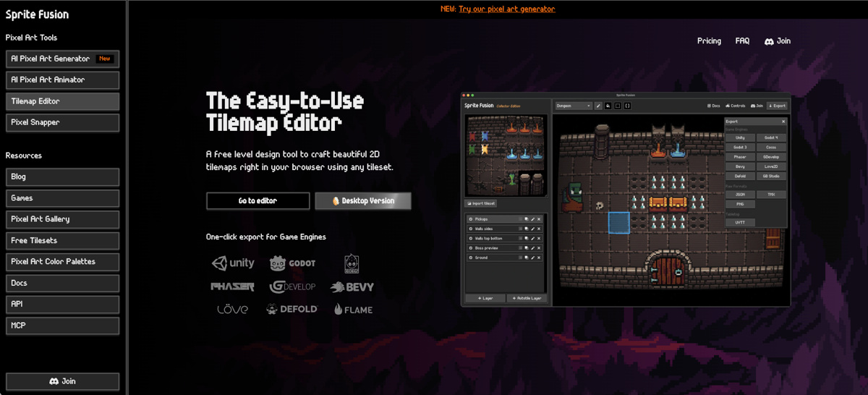Select the Flame engine logo

click(353, 309)
